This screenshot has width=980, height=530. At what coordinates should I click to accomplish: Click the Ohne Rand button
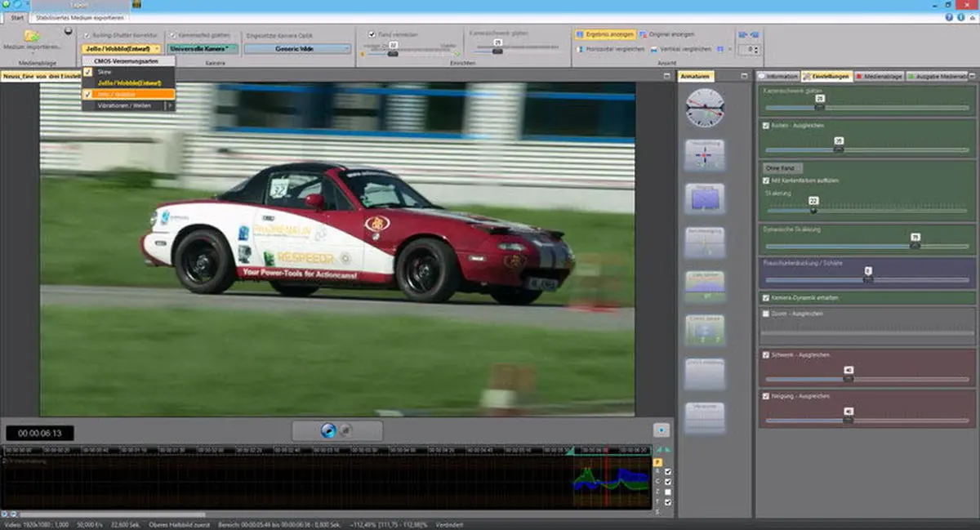click(782, 167)
